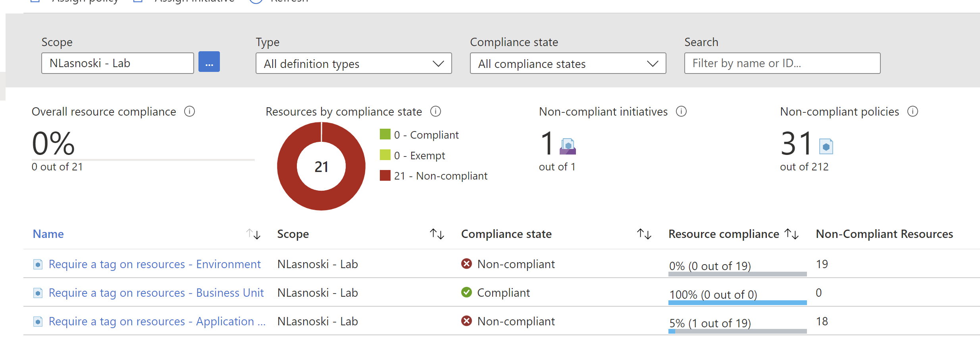Screen dimensions: 980x344
Task: Click the red Non-compliant legend swatch
Action: 385,176
